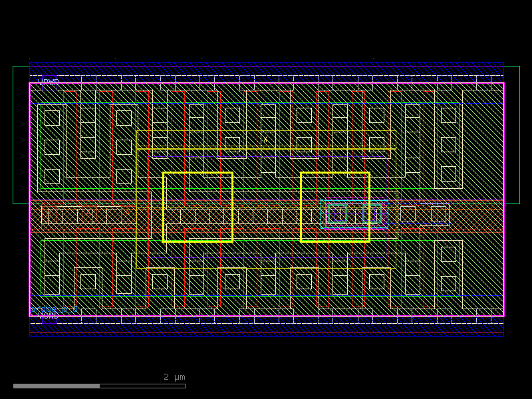Screen dimensions: 532x399
Task: Click the lowest contact square in the bottom-right column
Action: point(448,283)
